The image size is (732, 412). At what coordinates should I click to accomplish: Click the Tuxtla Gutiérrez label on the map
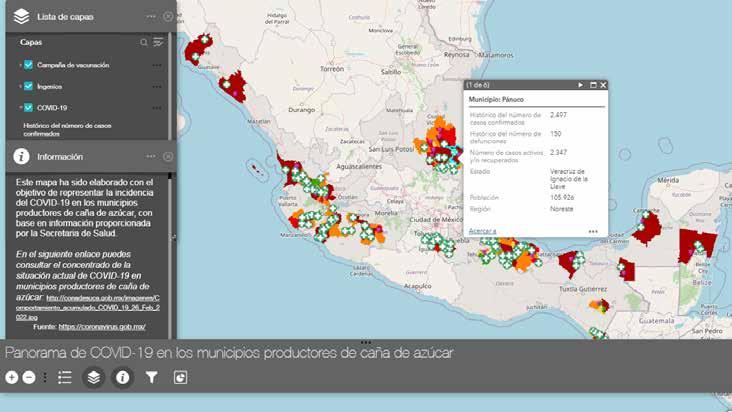click(x=583, y=289)
